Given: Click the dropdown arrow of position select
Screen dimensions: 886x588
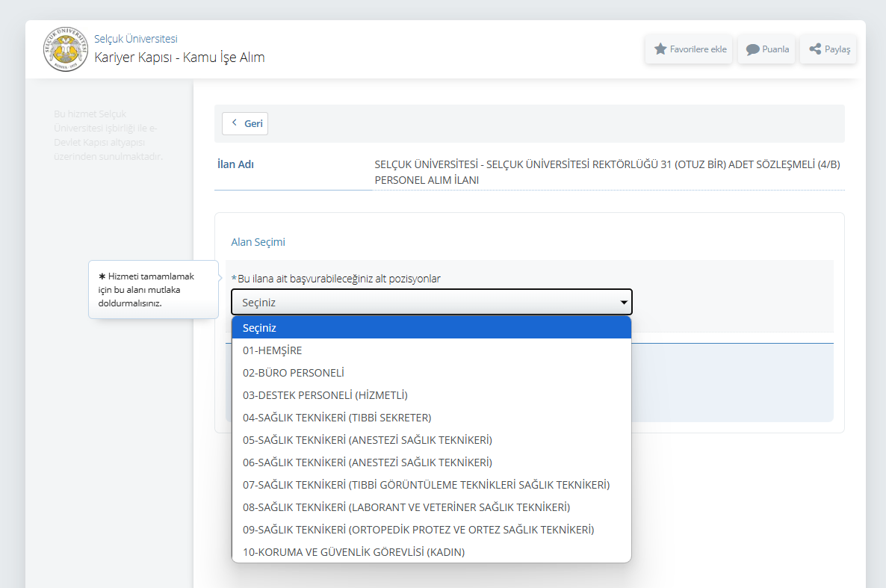Looking at the screenshot, I should pos(624,303).
